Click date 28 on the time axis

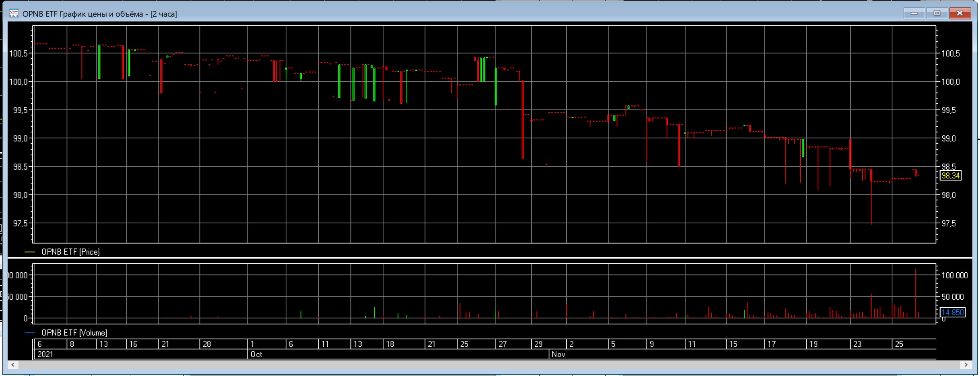click(207, 344)
